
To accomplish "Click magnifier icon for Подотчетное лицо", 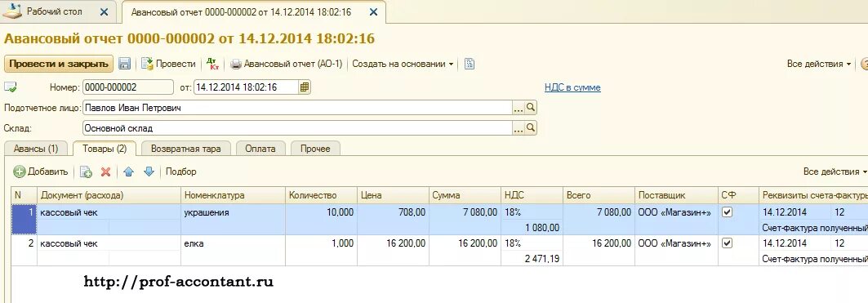I will [x=530, y=108].
